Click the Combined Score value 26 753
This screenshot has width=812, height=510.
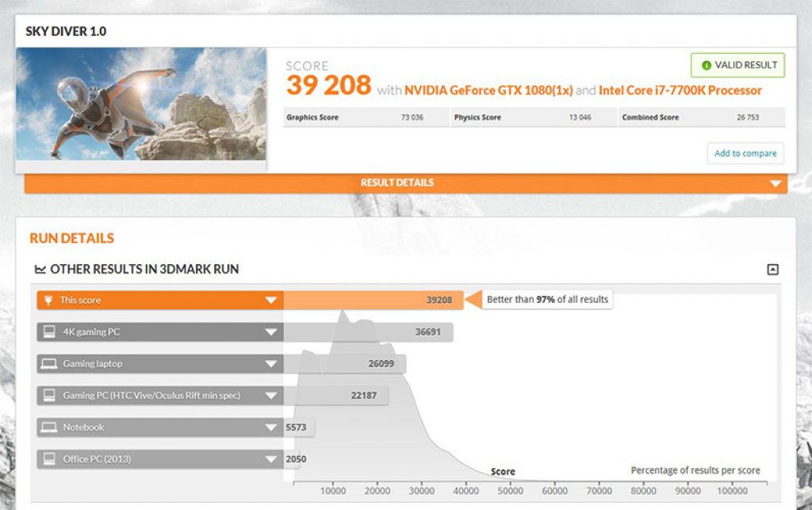[x=748, y=117]
